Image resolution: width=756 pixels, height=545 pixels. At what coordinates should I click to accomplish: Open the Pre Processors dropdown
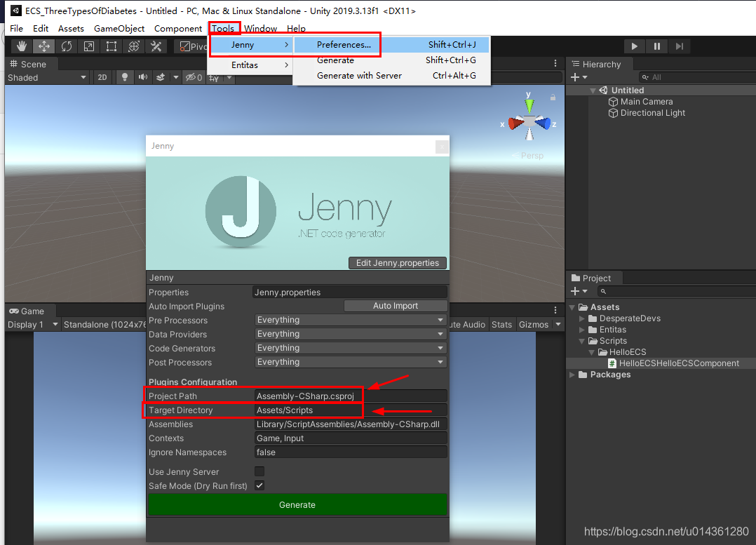pyautogui.click(x=350, y=320)
